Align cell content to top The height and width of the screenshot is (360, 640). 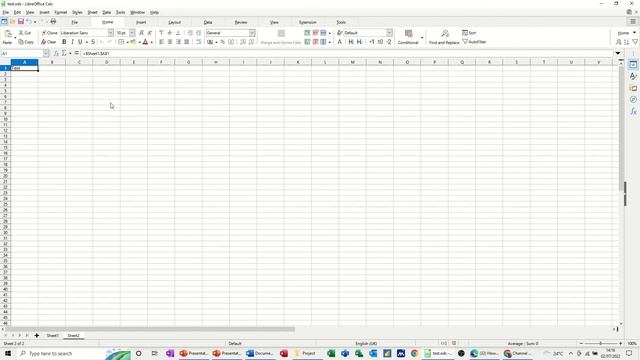coord(161,33)
